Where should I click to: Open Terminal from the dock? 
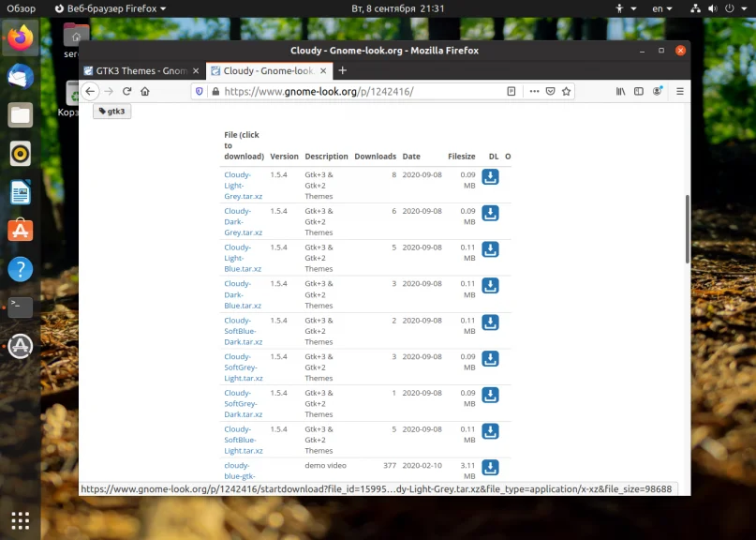(x=21, y=307)
